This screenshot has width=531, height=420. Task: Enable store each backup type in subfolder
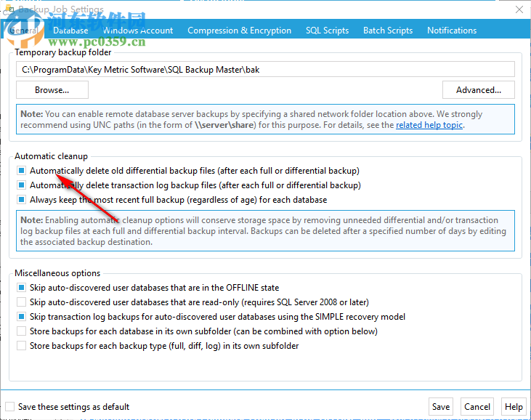tap(21, 346)
